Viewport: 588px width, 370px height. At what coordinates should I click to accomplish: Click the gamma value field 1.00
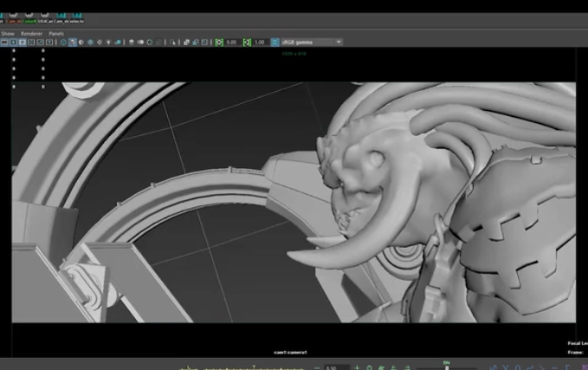tap(260, 42)
